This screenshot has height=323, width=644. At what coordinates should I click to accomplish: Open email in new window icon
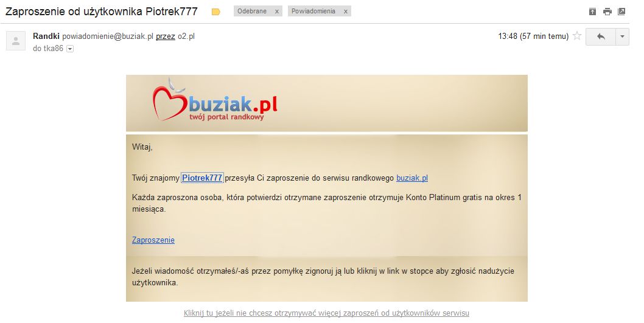click(621, 12)
